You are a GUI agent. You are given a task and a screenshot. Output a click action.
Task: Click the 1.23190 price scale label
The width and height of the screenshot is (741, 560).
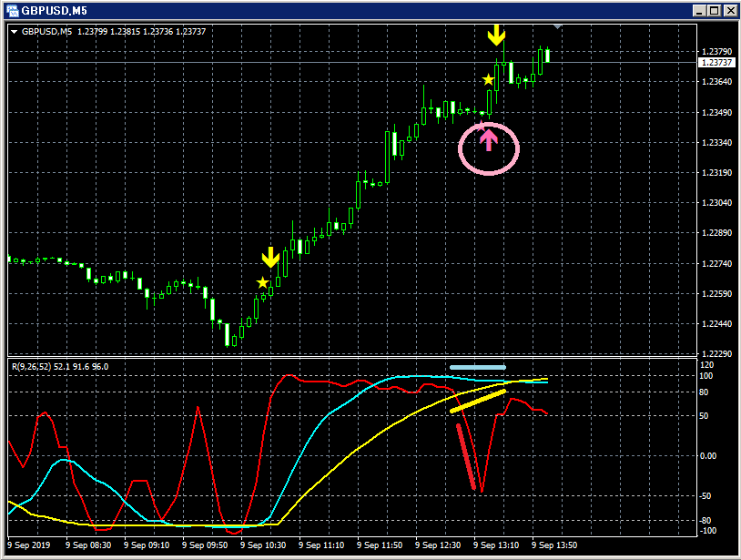[717, 172]
